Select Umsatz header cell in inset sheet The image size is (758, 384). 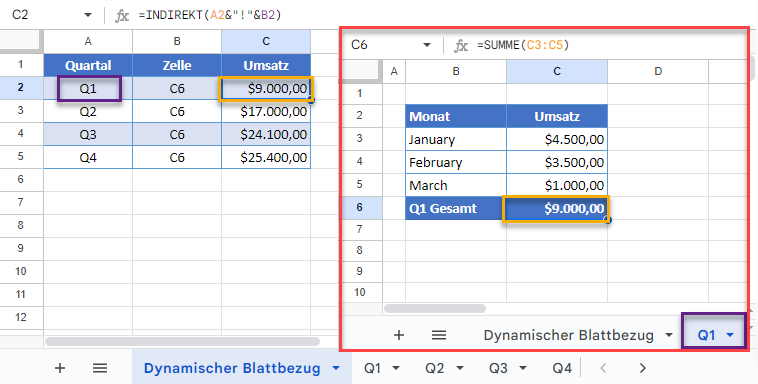pyautogui.click(x=557, y=116)
